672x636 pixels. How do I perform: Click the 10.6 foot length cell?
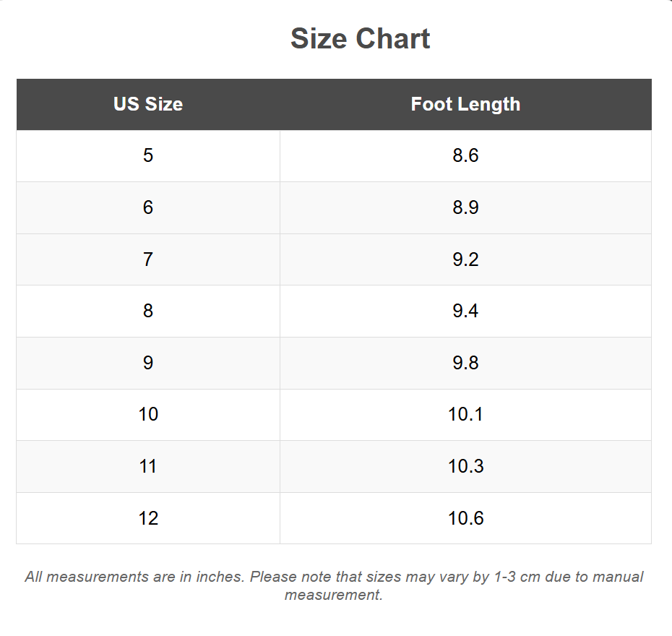click(465, 518)
